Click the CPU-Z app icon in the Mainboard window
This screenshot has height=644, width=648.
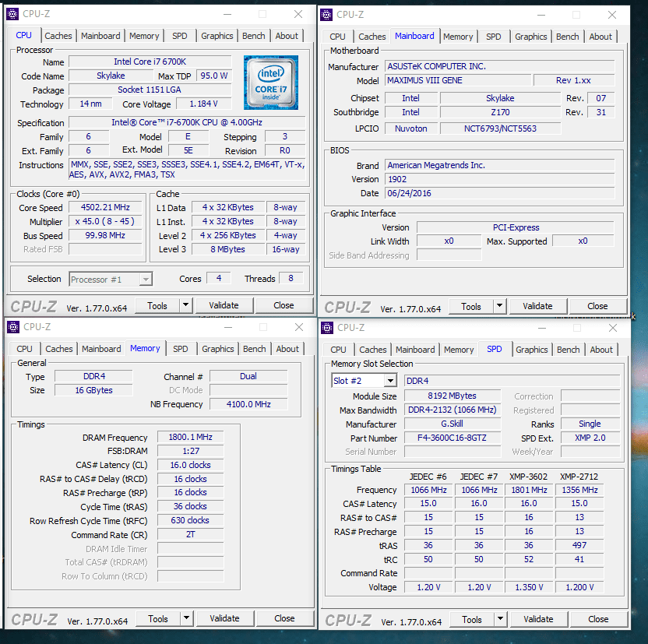click(x=326, y=15)
